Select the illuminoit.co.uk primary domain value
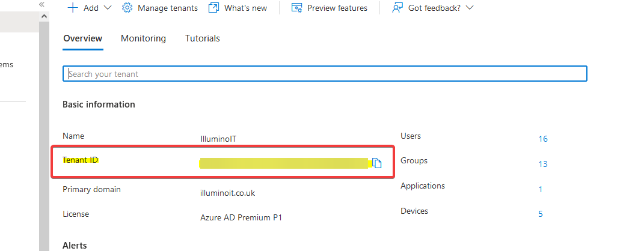Image resolution: width=644 pixels, height=251 pixels. pyautogui.click(x=227, y=193)
